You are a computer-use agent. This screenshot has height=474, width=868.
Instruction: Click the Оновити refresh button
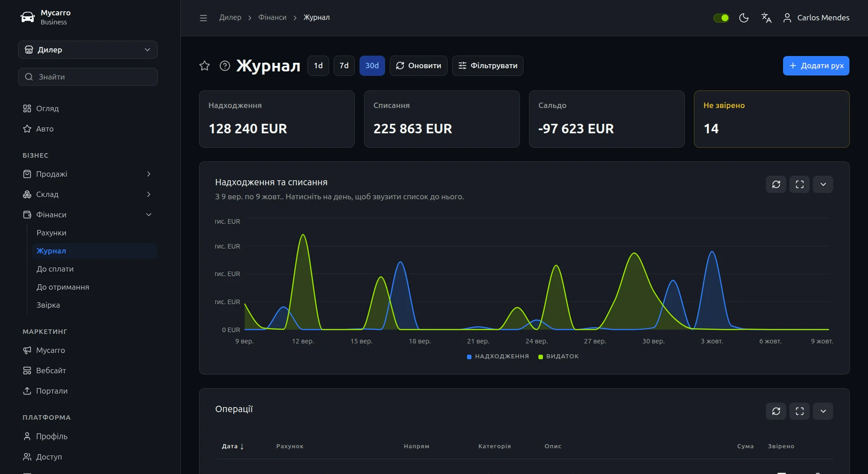pos(419,66)
